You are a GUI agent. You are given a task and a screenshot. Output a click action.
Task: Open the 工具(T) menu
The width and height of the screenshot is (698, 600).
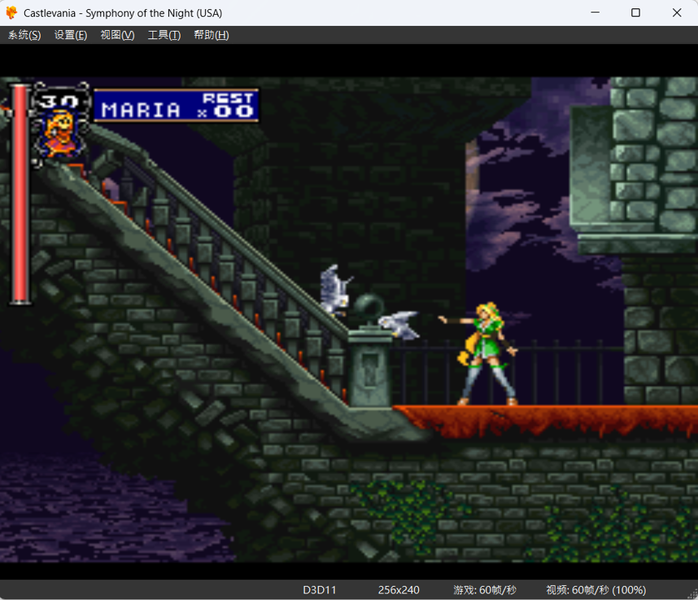[x=164, y=35]
